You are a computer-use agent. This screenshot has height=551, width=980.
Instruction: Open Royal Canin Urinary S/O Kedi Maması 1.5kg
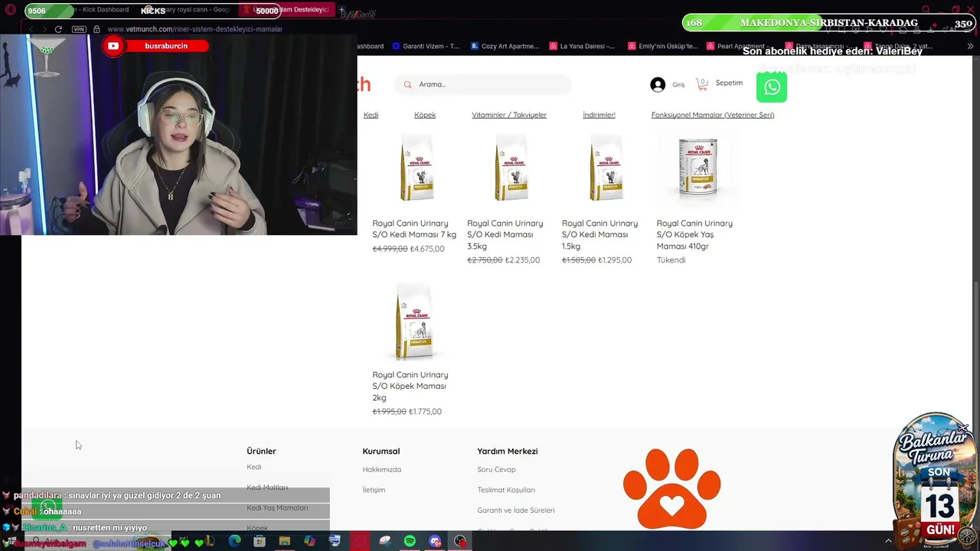[x=599, y=234]
